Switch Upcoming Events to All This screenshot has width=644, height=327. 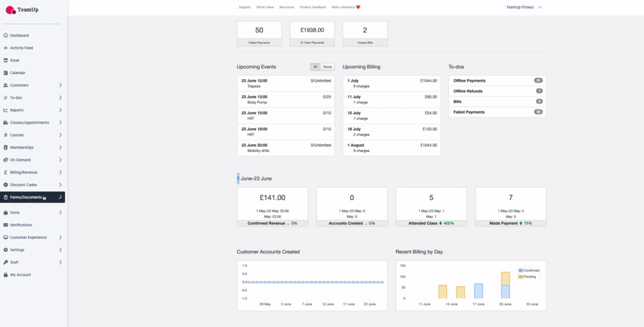(315, 67)
